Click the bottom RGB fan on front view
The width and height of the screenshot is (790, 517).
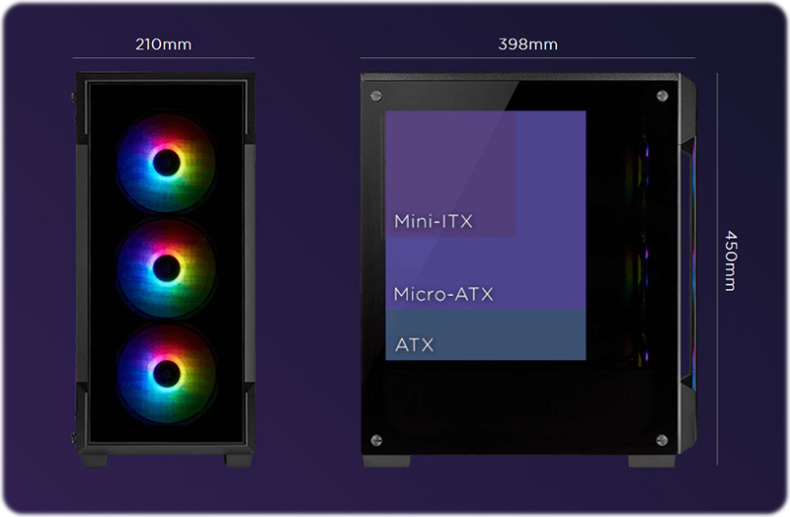166,374
